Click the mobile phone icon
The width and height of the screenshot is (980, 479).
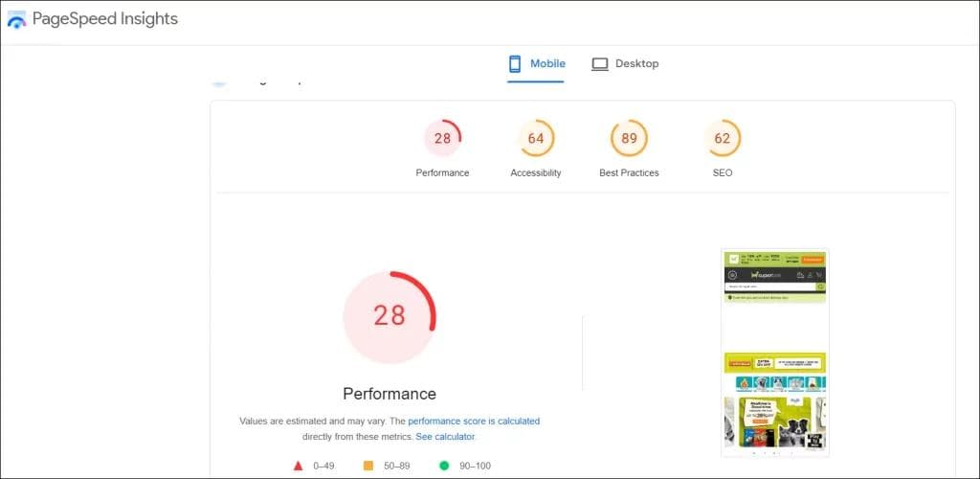[514, 64]
